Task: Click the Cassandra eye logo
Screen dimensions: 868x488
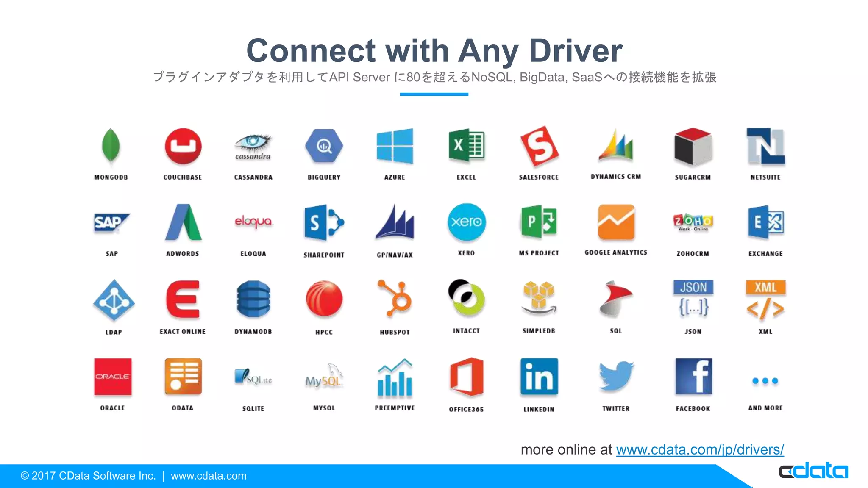Action: [x=253, y=147]
